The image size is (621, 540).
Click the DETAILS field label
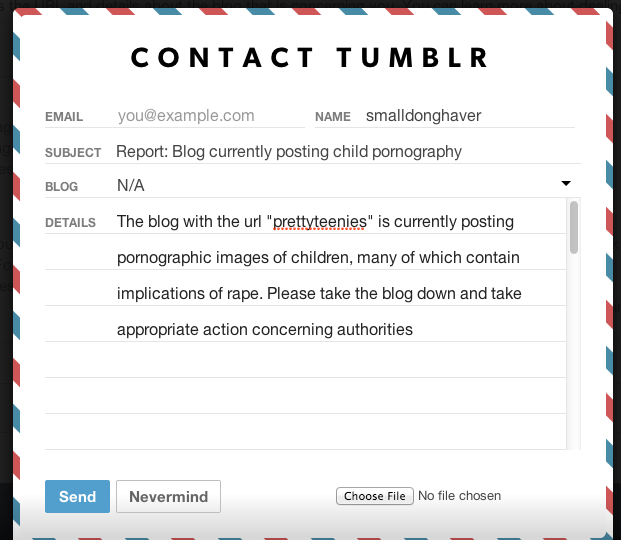point(70,222)
